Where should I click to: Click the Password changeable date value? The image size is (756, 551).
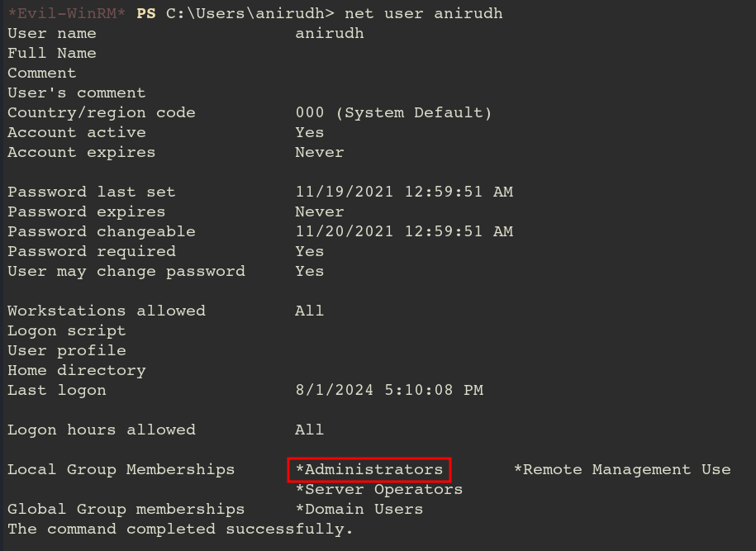404,231
